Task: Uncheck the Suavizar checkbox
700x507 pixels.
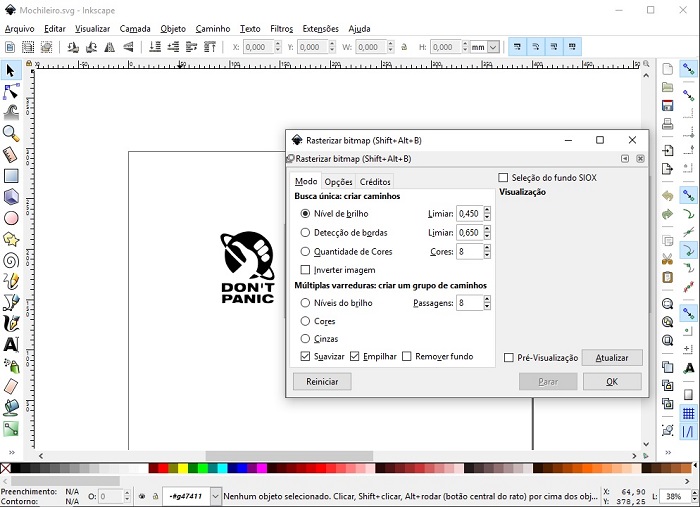Action: [x=305, y=356]
